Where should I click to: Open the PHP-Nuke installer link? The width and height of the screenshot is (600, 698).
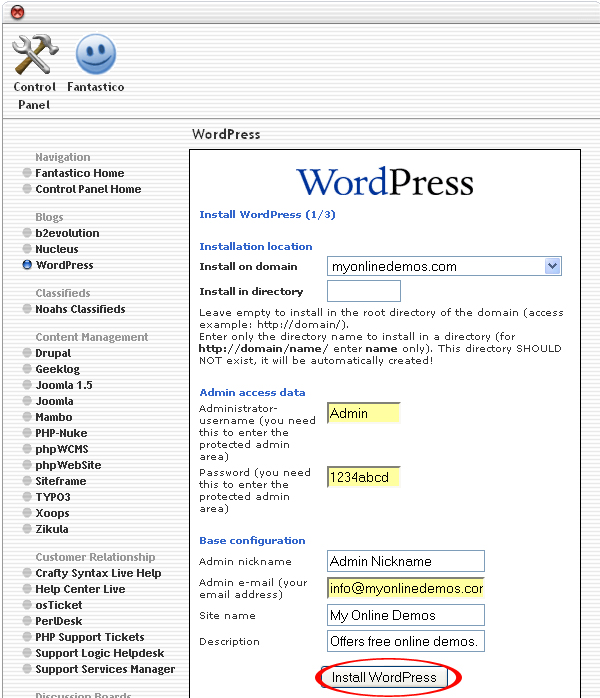point(61,433)
